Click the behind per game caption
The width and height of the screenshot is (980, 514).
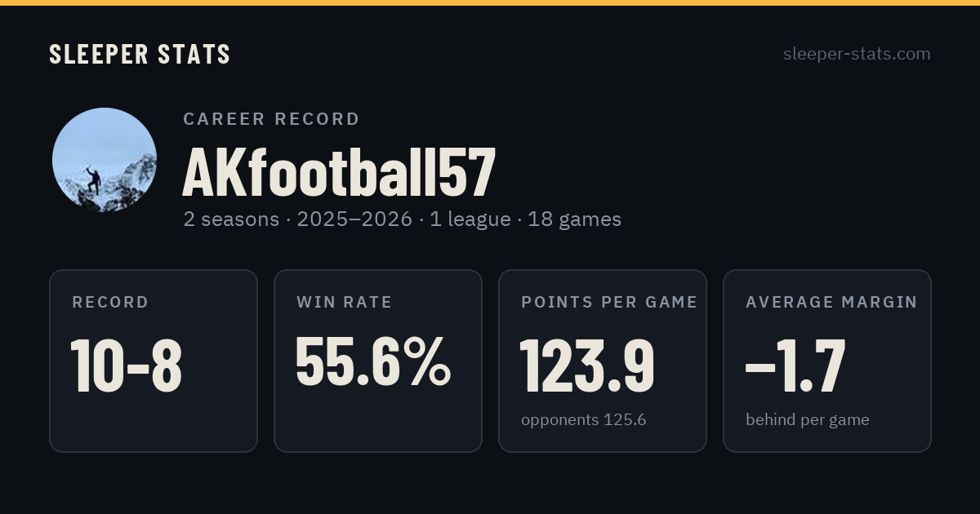[x=808, y=420]
